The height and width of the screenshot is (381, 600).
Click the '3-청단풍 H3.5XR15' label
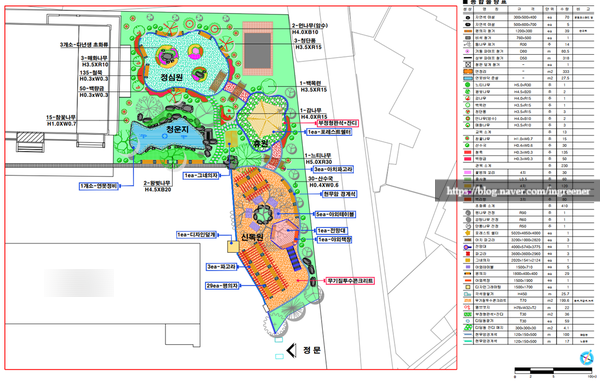coord(308,44)
